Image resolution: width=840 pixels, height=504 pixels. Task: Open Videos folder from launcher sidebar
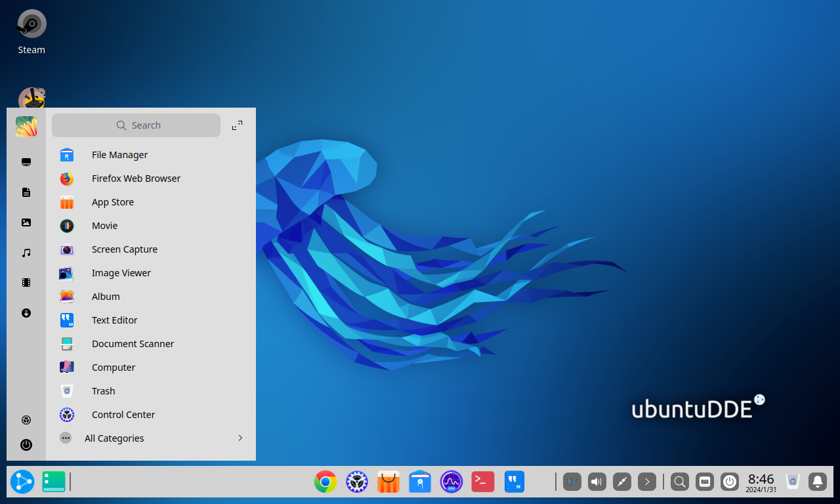tap(26, 283)
